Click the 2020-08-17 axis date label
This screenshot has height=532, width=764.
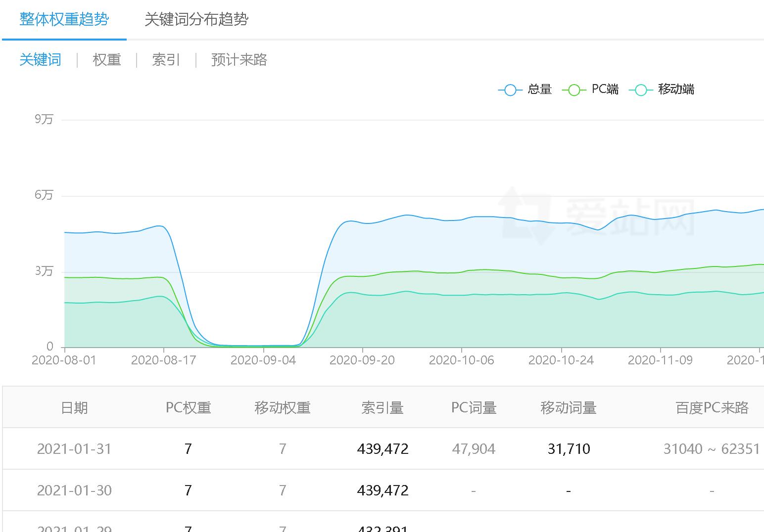pos(163,360)
